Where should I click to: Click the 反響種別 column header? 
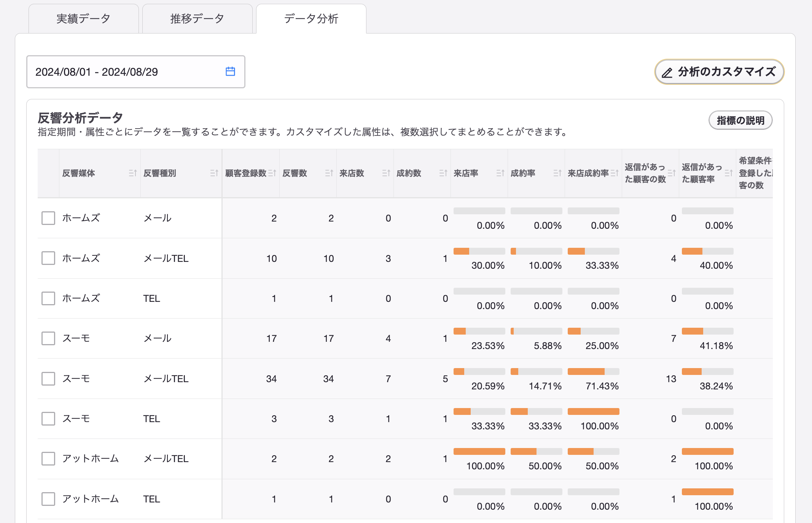pos(181,173)
